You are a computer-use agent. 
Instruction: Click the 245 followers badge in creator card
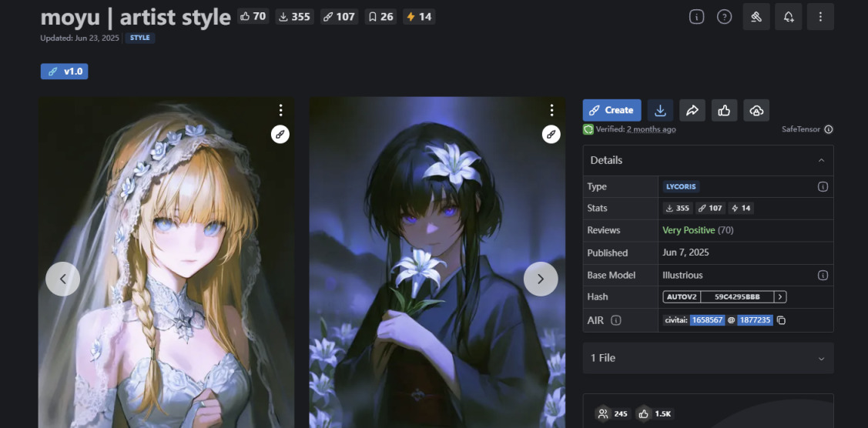(613, 413)
